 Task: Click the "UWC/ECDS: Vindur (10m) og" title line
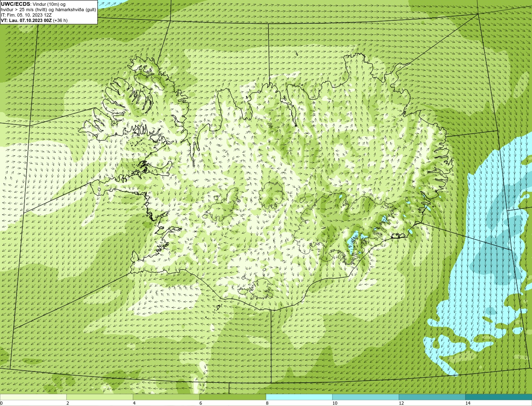click(x=33, y=4)
